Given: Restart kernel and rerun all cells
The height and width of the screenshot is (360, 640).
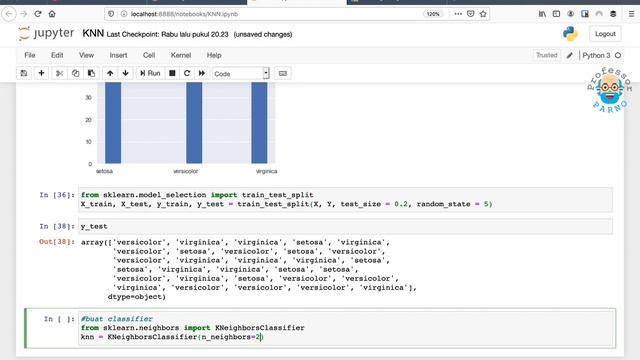Looking at the screenshot, I should pyautogui.click(x=202, y=73).
